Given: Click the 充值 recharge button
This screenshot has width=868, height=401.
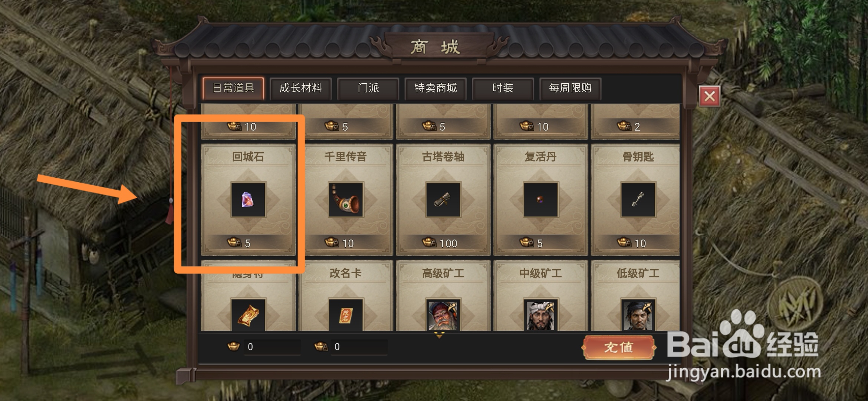Looking at the screenshot, I should point(619,348).
